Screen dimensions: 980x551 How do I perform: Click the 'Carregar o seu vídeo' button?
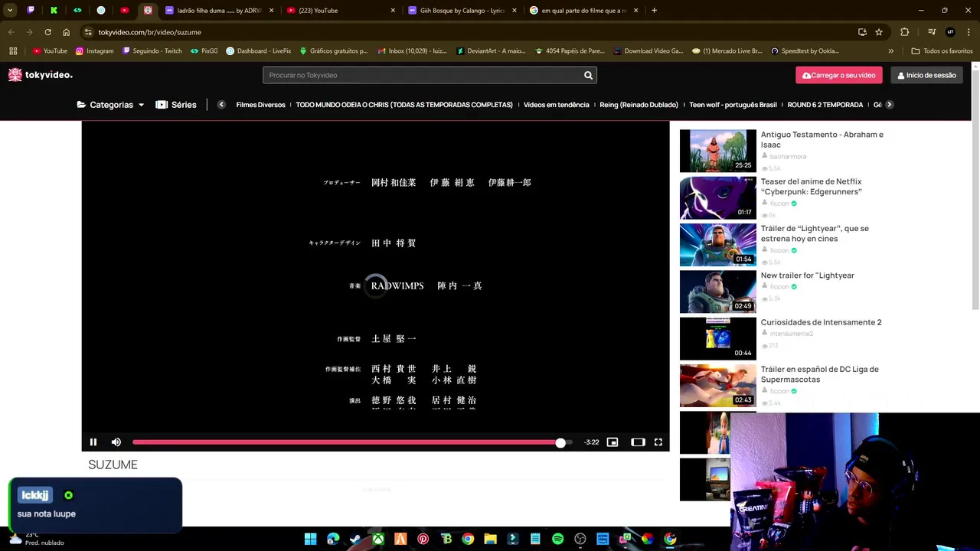(839, 75)
